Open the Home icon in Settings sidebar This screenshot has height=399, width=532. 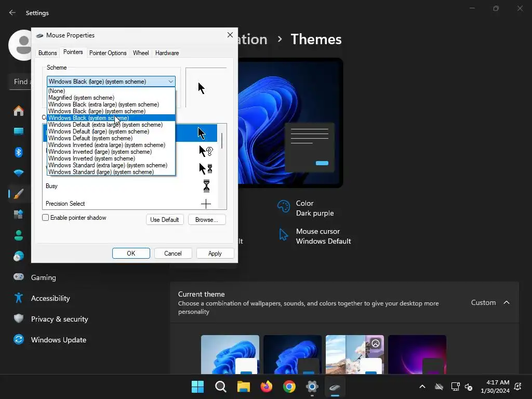pos(19,111)
